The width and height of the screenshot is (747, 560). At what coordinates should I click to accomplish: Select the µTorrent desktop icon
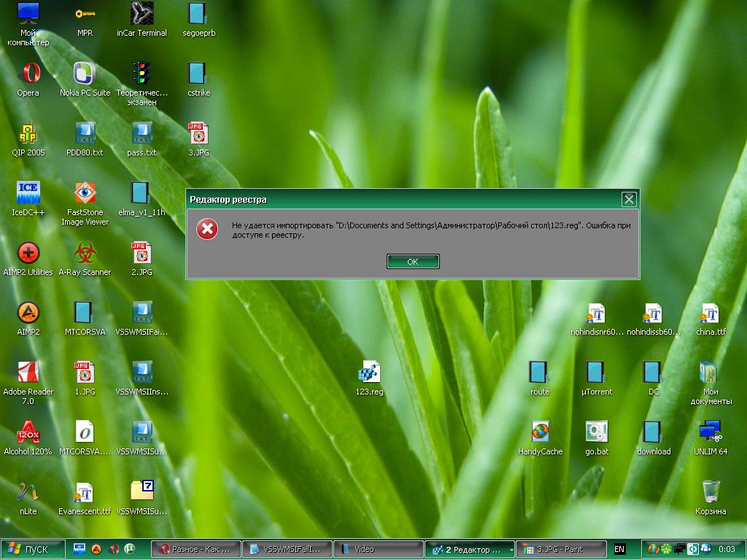(597, 378)
